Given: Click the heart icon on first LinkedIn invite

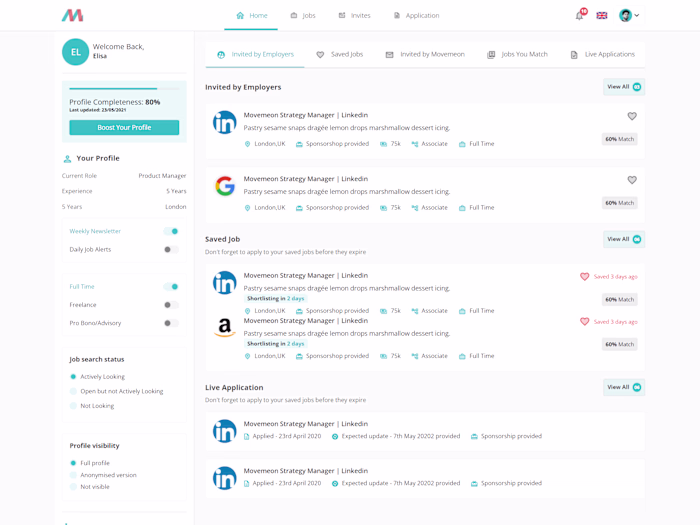Looking at the screenshot, I should pos(632,116).
